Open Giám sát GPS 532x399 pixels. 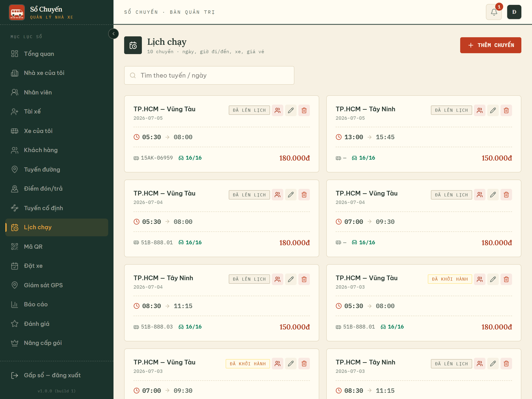pos(57,285)
